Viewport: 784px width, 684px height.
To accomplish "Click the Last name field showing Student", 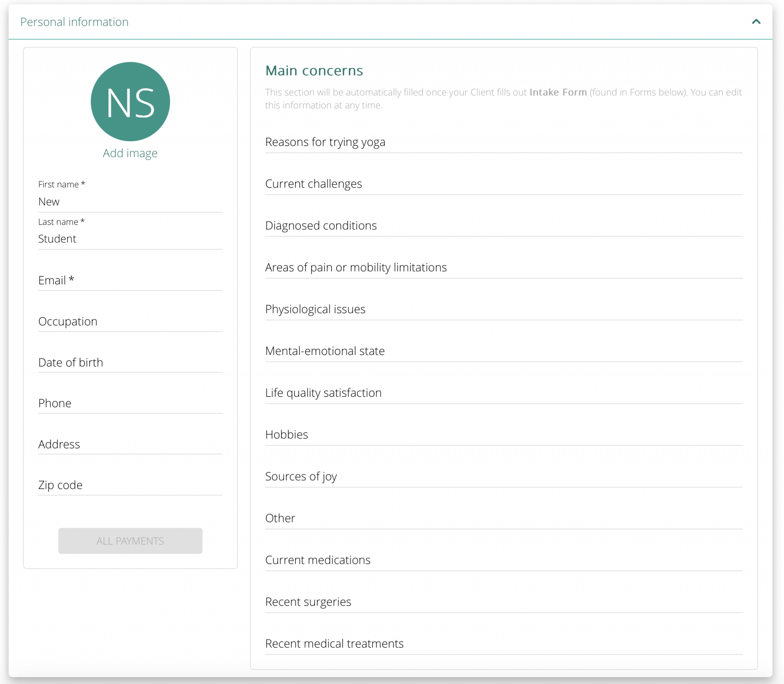I will point(130,239).
